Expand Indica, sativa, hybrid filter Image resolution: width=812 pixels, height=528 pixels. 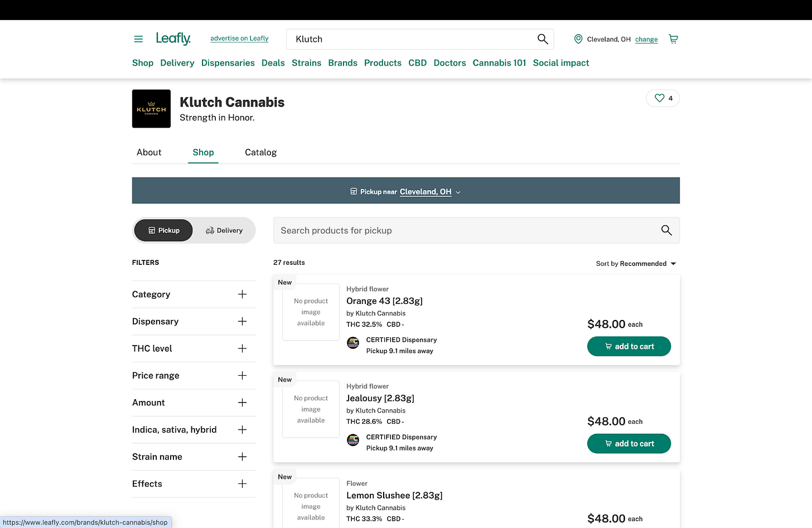pos(194,429)
